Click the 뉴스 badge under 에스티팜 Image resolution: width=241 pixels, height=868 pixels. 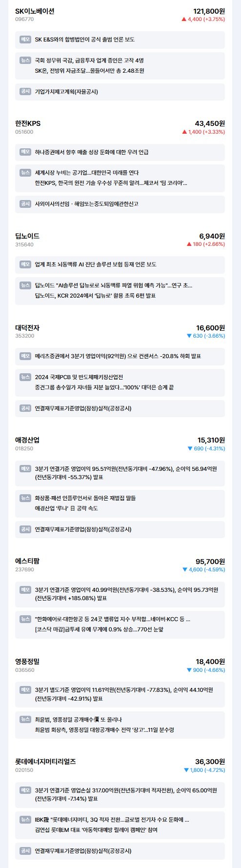25,619
